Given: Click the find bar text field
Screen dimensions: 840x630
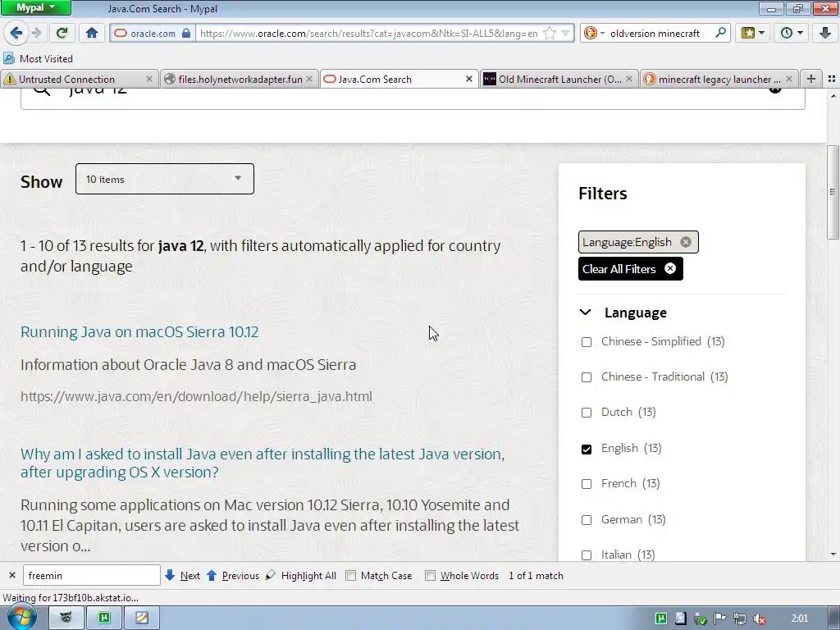Looking at the screenshot, I should tap(92, 575).
